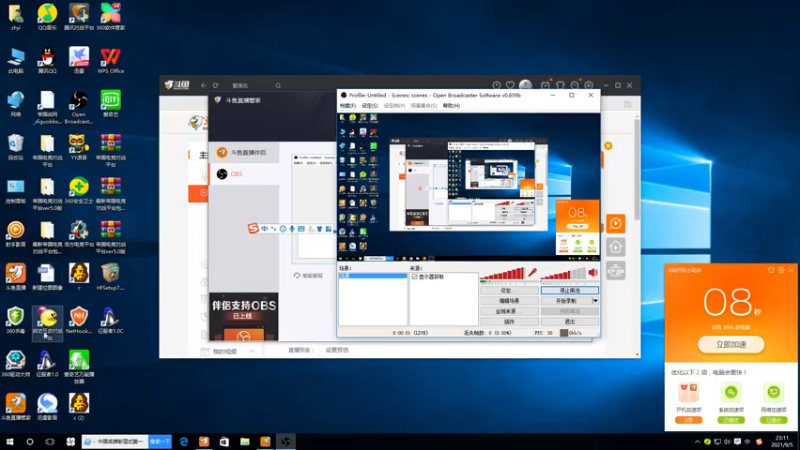Open the 360软件管家 desktop icon
800x450 pixels.
click(x=110, y=16)
